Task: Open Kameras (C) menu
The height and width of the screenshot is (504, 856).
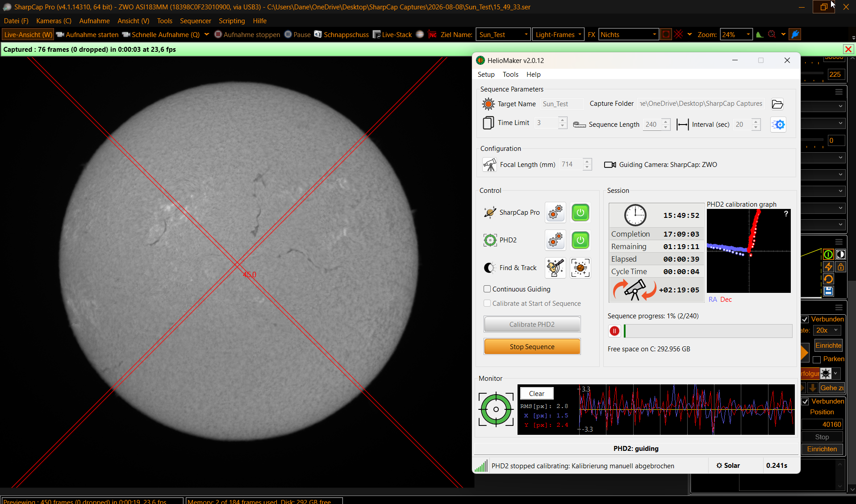Action: (54, 21)
